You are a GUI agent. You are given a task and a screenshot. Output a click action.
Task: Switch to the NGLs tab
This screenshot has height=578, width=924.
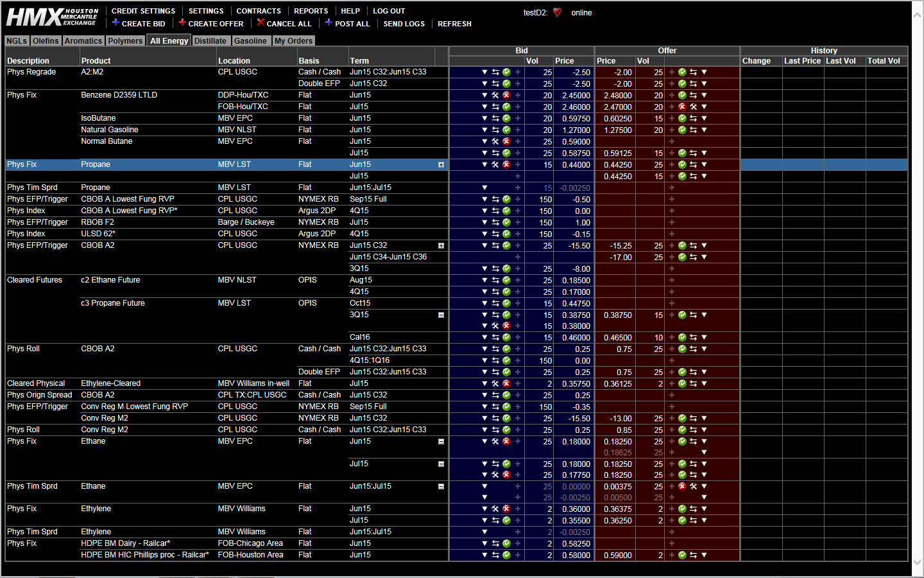pos(17,40)
